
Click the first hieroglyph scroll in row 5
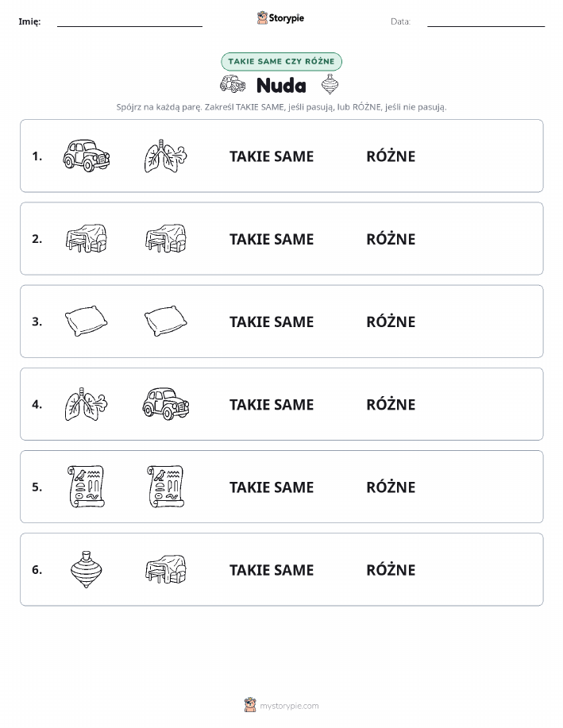[x=87, y=487]
